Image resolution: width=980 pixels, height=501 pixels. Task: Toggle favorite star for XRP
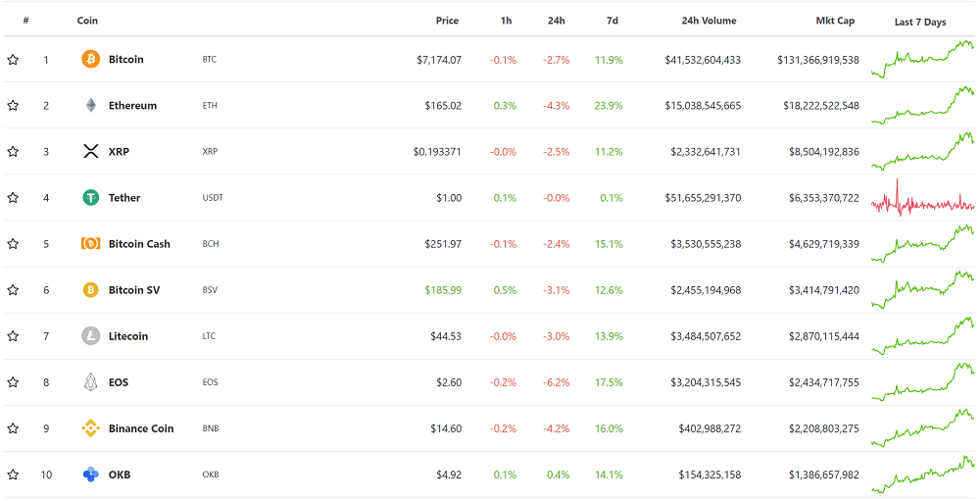(x=13, y=151)
